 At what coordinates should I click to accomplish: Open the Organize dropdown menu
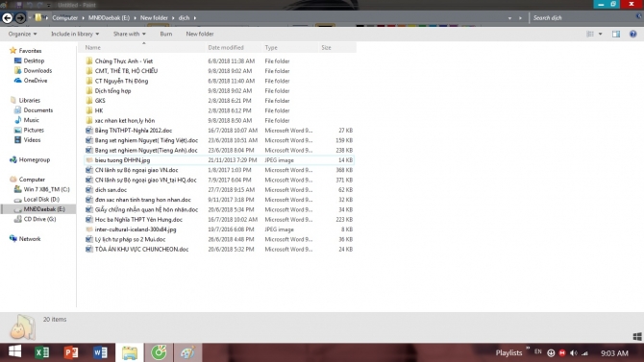pos(22,34)
